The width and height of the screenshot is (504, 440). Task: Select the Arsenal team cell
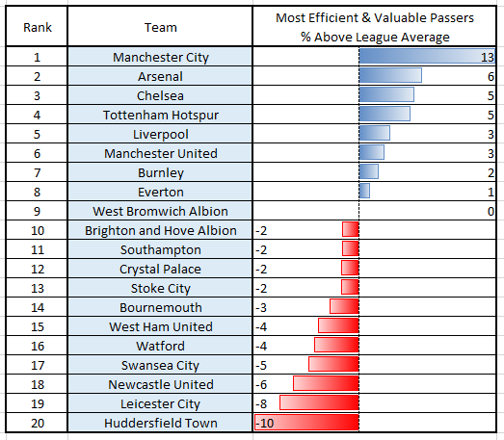[x=160, y=76]
